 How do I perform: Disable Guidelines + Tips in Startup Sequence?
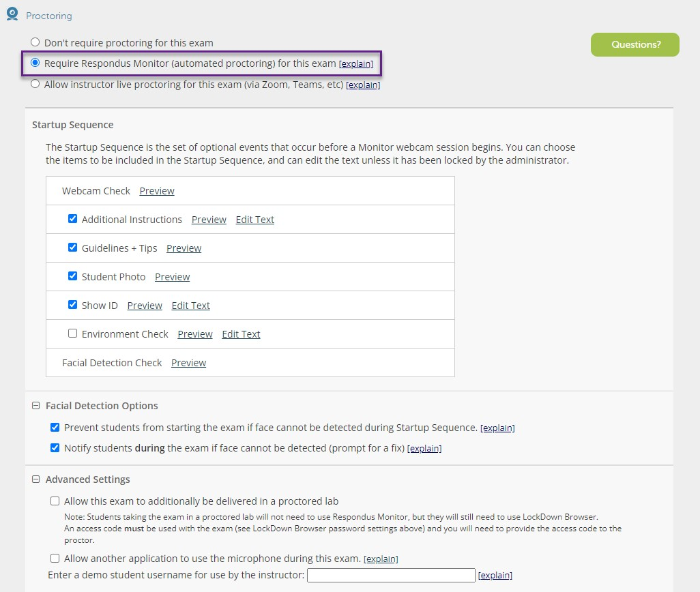(x=72, y=248)
